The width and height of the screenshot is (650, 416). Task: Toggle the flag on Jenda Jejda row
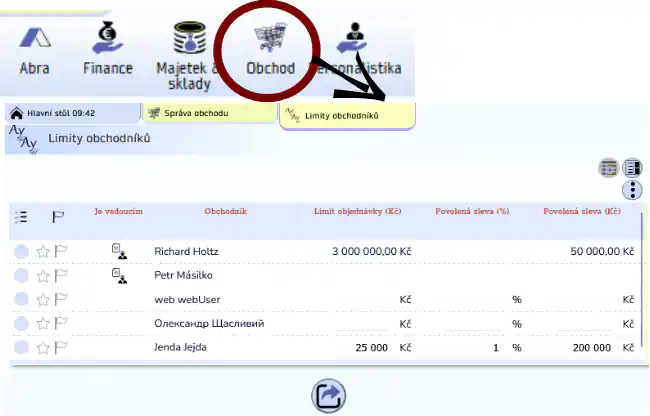(x=61, y=347)
